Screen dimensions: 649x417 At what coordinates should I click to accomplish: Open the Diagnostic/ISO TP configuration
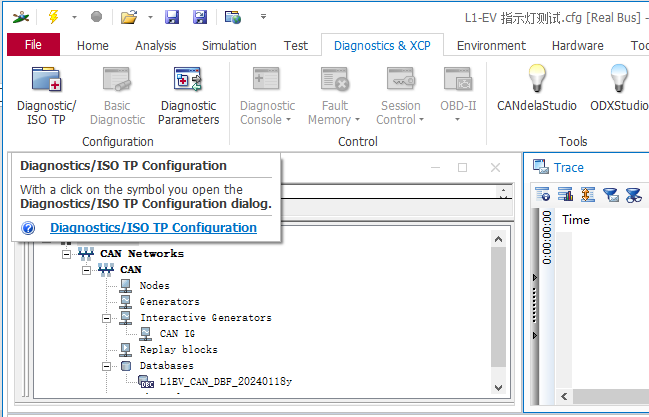tap(46, 96)
